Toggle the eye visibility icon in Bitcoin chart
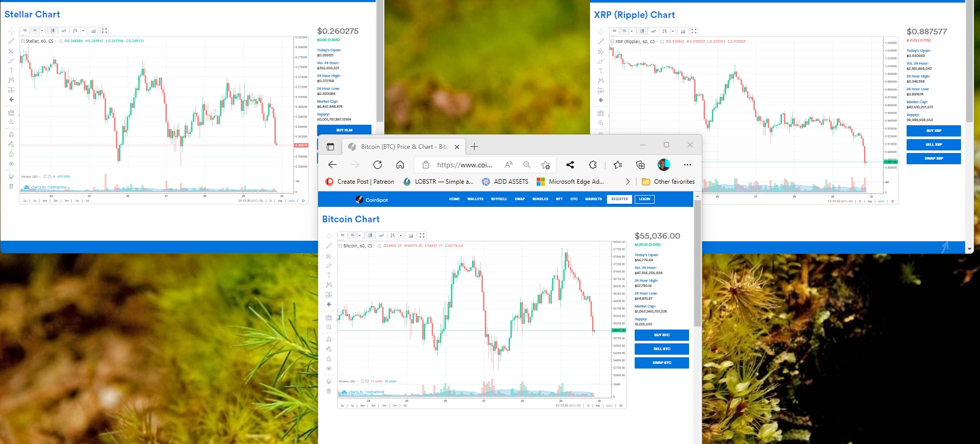The image size is (980, 444). point(329,369)
